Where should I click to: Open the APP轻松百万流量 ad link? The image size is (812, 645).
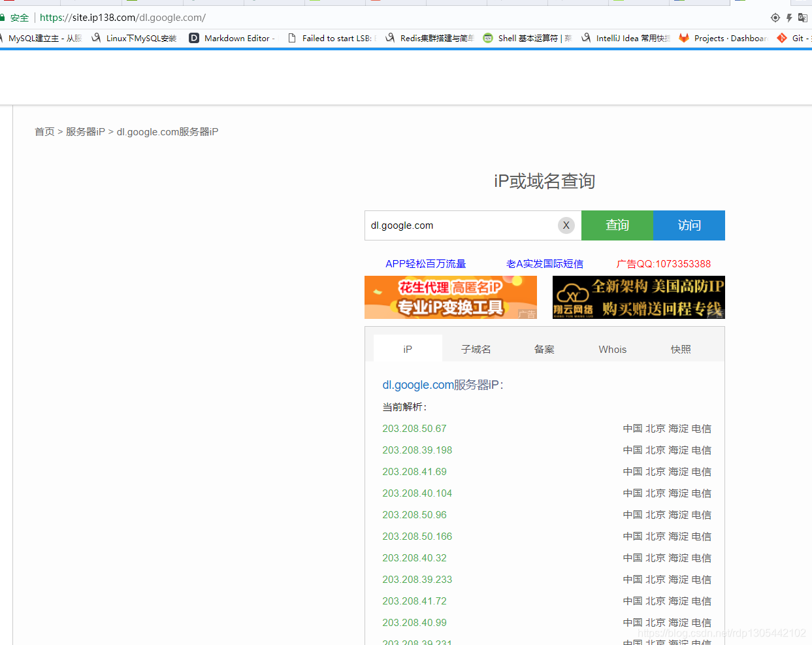[426, 264]
